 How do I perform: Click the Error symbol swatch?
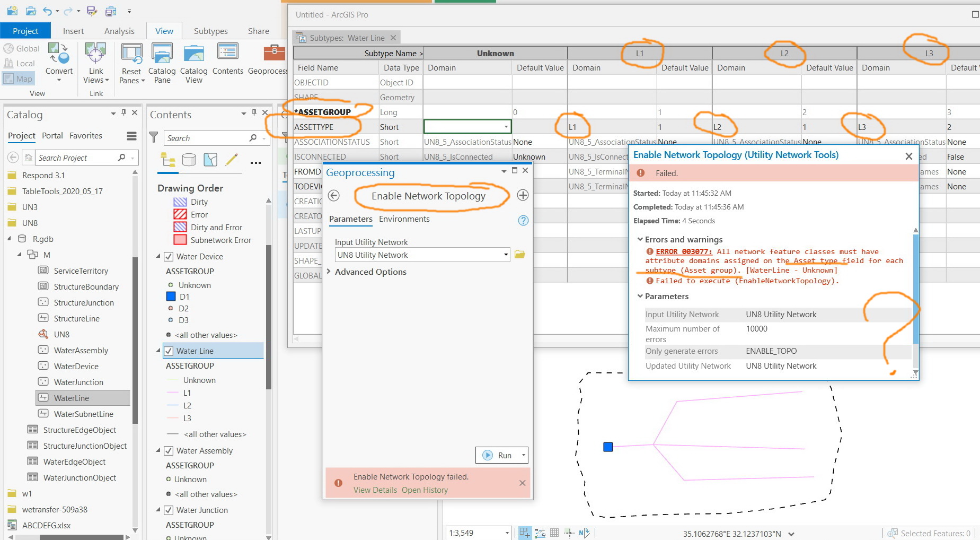pyautogui.click(x=180, y=214)
